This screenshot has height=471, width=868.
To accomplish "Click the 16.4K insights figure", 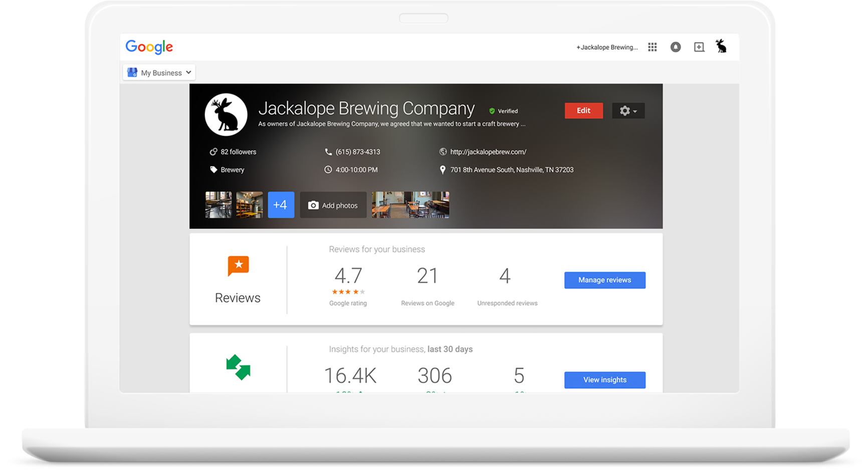I will coord(350,376).
